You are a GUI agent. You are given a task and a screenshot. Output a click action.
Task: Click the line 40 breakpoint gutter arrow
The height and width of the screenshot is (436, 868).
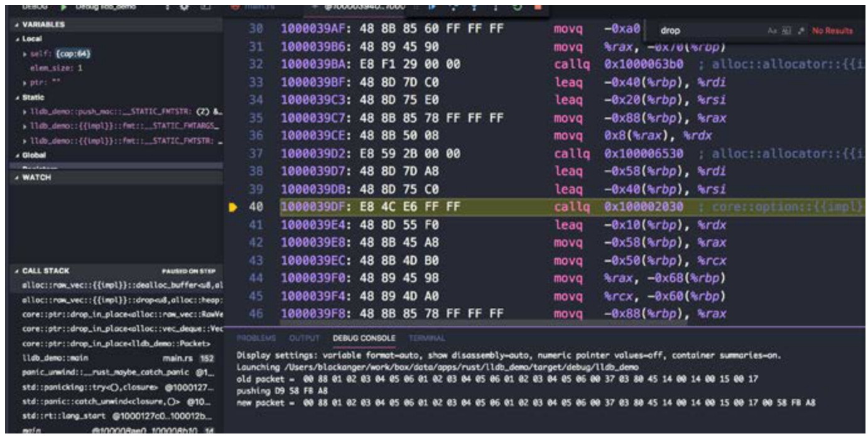234,207
